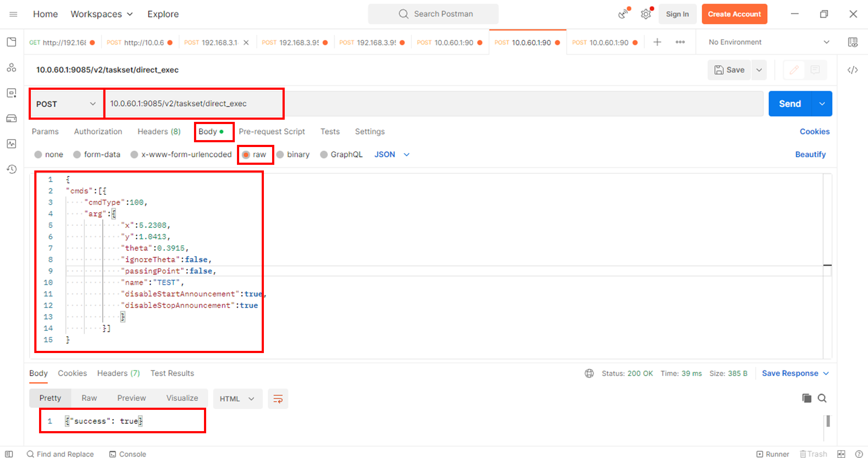The width and height of the screenshot is (868, 458).
Task: Click the request URL input field
Action: (x=434, y=104)
